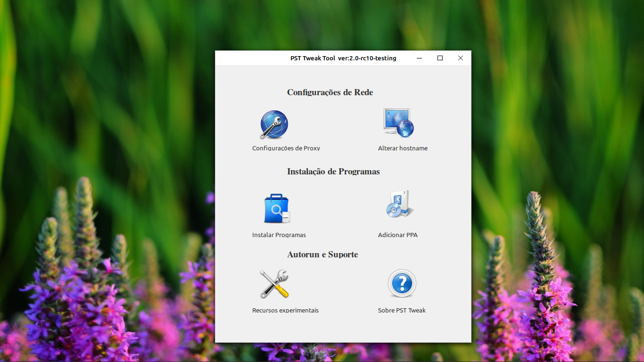Open the experimental features tools icon
This screenshot has width=644, height=362.
(x=274, y=284)
